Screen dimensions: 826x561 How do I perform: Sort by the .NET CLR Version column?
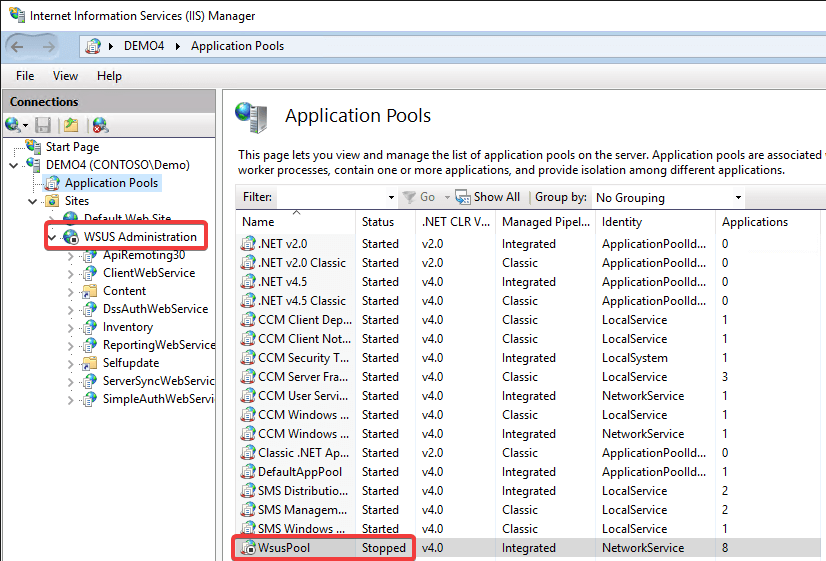click(456, 222)
